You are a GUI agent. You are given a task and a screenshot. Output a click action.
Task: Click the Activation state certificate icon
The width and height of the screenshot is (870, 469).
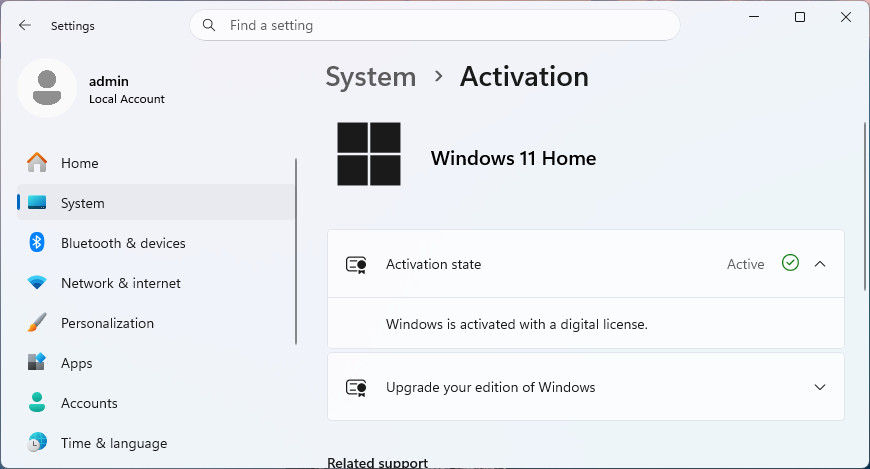tap(356, 265)
